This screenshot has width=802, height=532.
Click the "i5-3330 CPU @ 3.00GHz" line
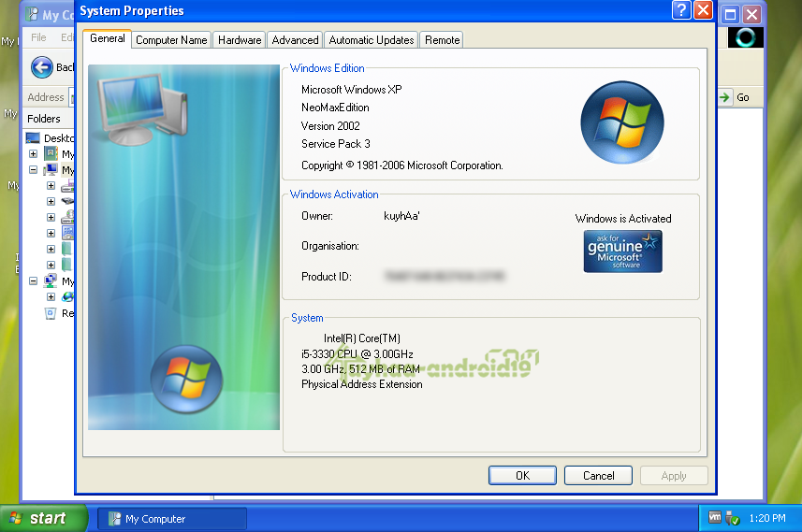pyautogui.click(x=357, y=354)
